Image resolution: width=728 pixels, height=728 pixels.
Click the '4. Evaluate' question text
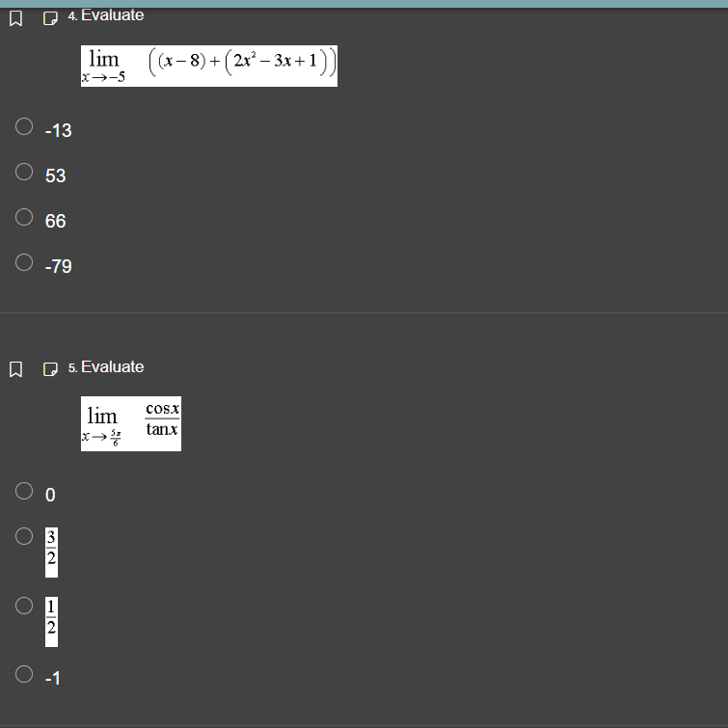tap(106, 15)
